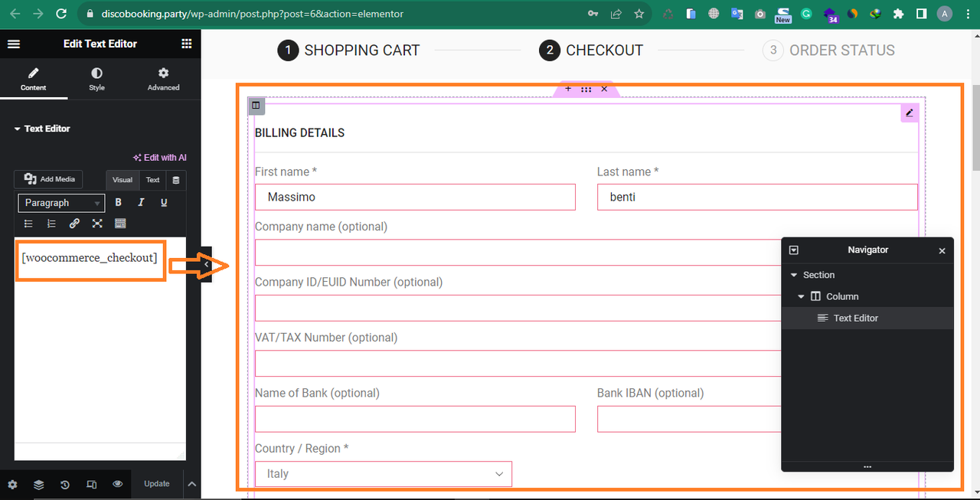This screenshot has height=500, width=980.
Task: Select Text Editor in Navigator
Action: tap(867, 318)
